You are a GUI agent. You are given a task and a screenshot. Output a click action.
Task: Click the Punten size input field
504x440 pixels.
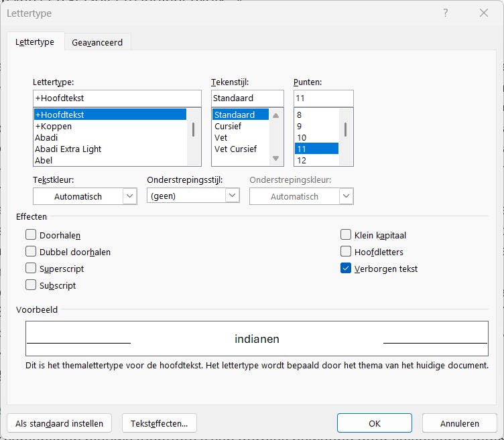322,98
